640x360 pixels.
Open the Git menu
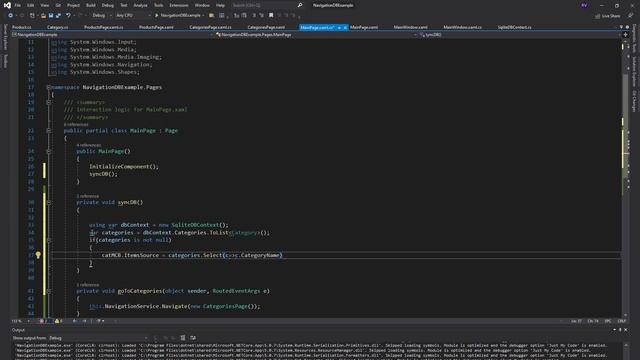point(58,5)
